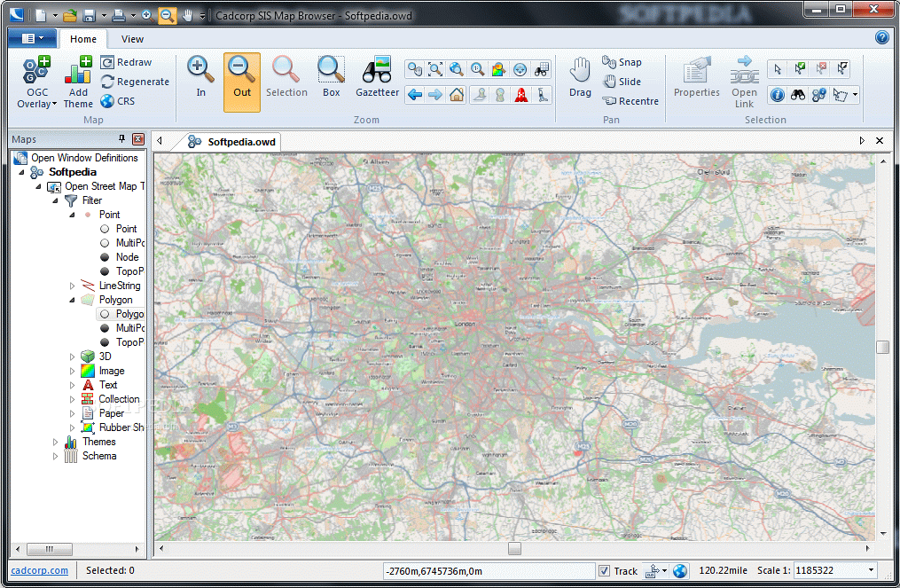Go to next view with blue right arrow
900x588 pixels.
(x=435, y=95)
